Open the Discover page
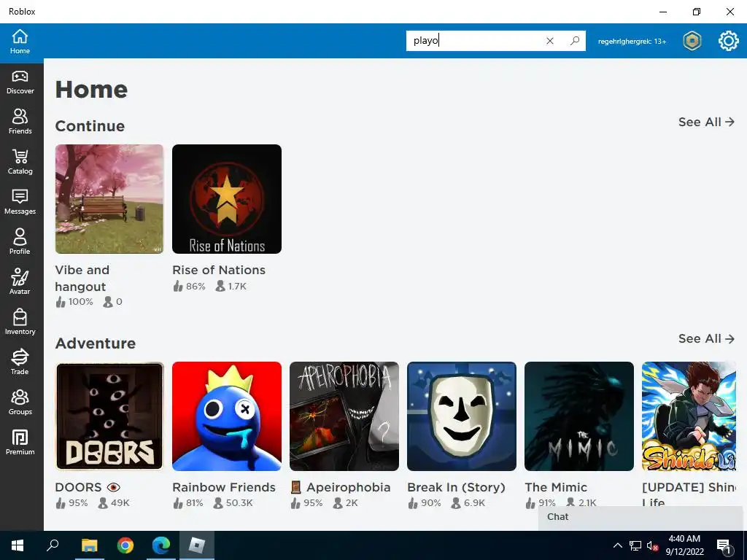This screenshot has width=747, height=560. pos(20,82)
